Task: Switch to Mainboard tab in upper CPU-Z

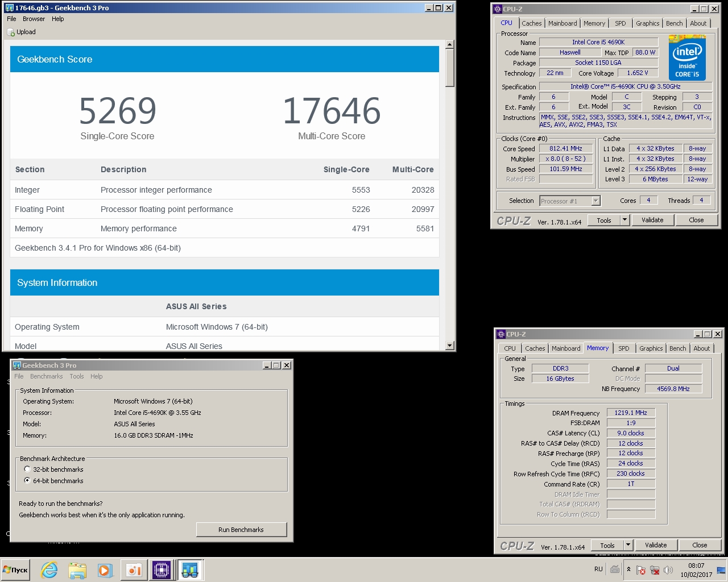Action: point(562,23)
